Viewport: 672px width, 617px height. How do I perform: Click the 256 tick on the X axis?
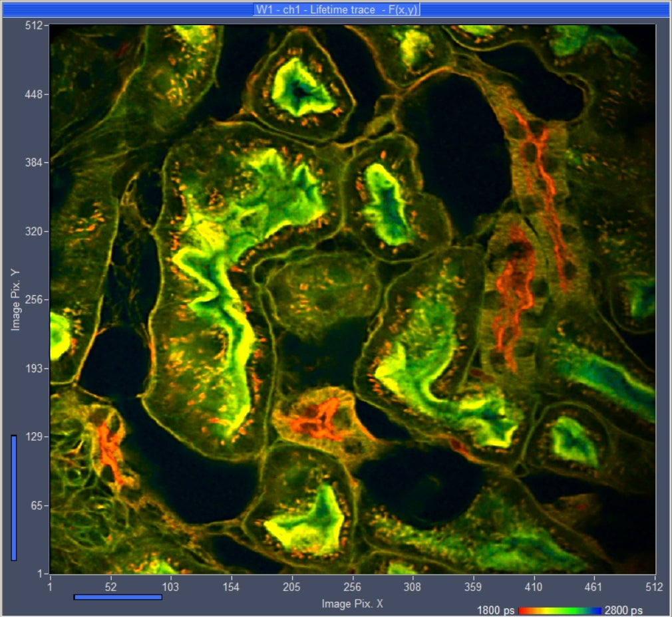click(x=352, y=587)
